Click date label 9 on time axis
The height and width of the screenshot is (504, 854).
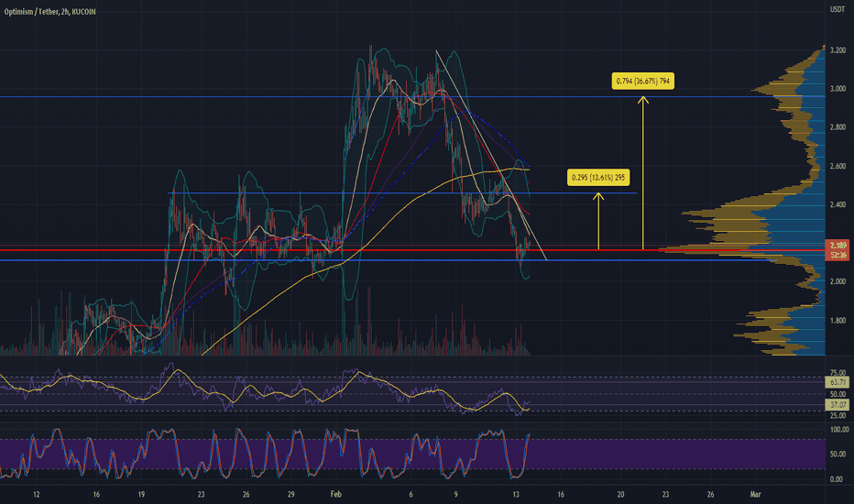pos(456,495)
